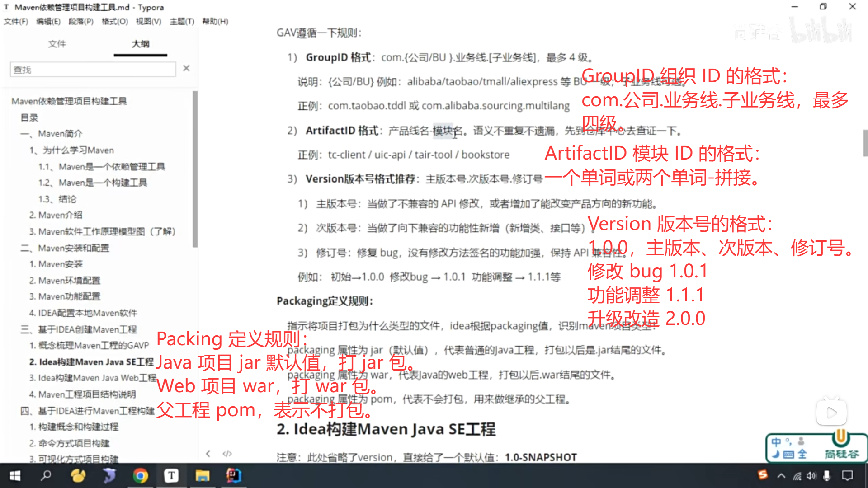
Task: Switch to the 文件 sidebar tab
Action: [57, 44]
